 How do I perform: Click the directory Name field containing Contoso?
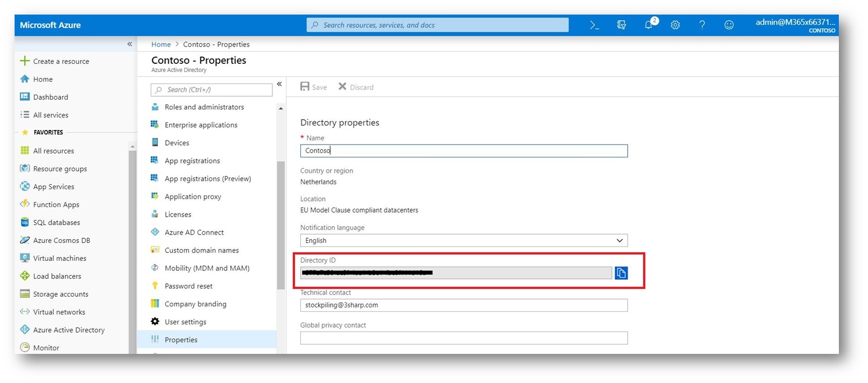point(464,151)
